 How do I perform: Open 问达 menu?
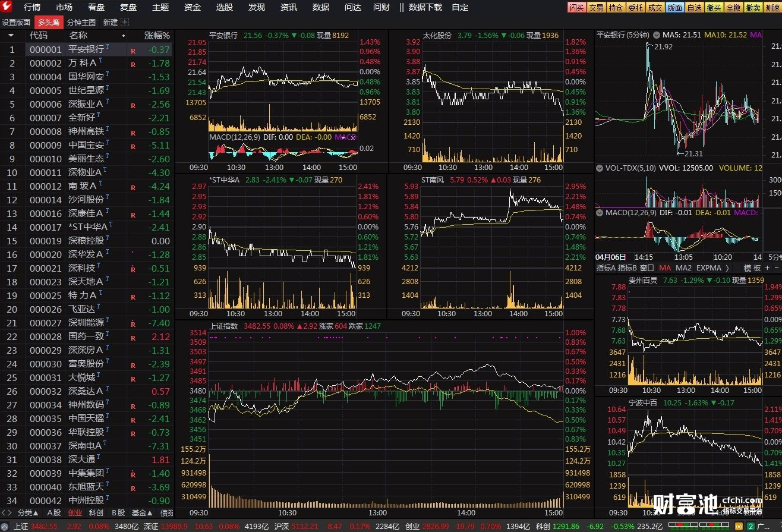pos(353,7)
